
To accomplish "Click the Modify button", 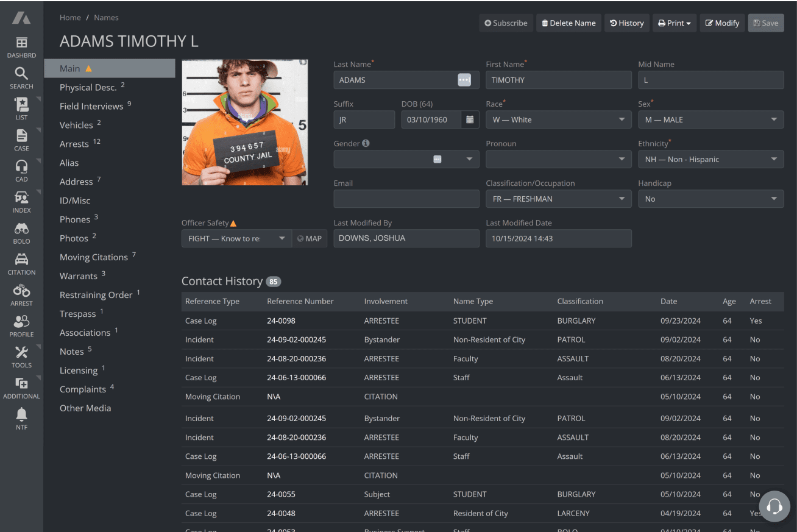I will coord(722,23).
